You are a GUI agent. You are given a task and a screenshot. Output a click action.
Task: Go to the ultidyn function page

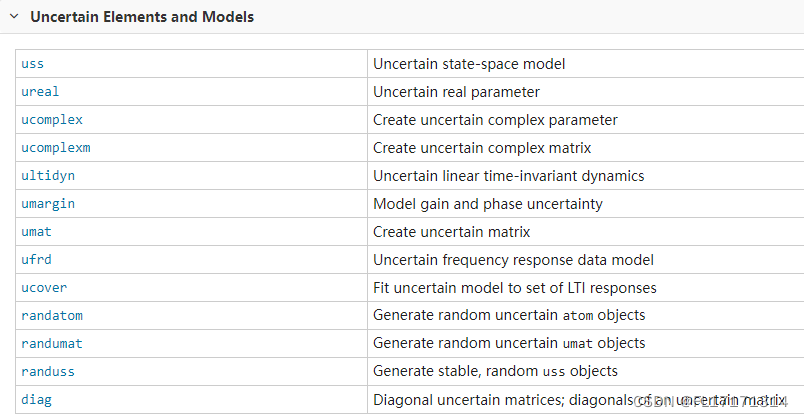[48, 176]
